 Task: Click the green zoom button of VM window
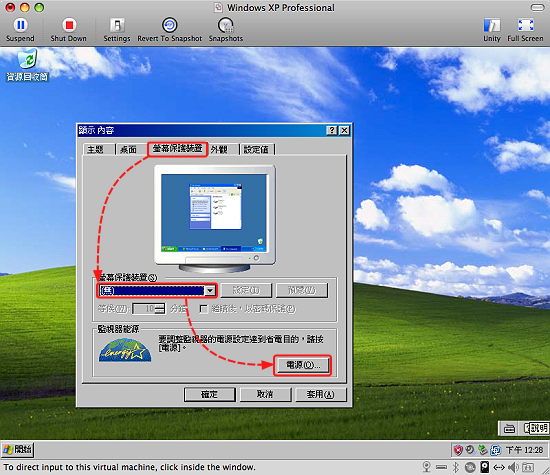point(39,7)
